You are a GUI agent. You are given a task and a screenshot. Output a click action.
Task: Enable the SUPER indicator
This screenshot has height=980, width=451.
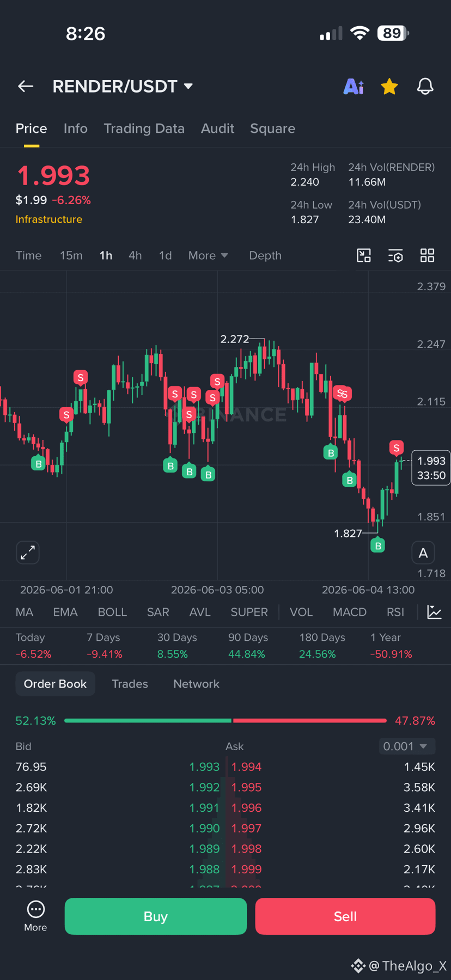[x=249, y=612]
